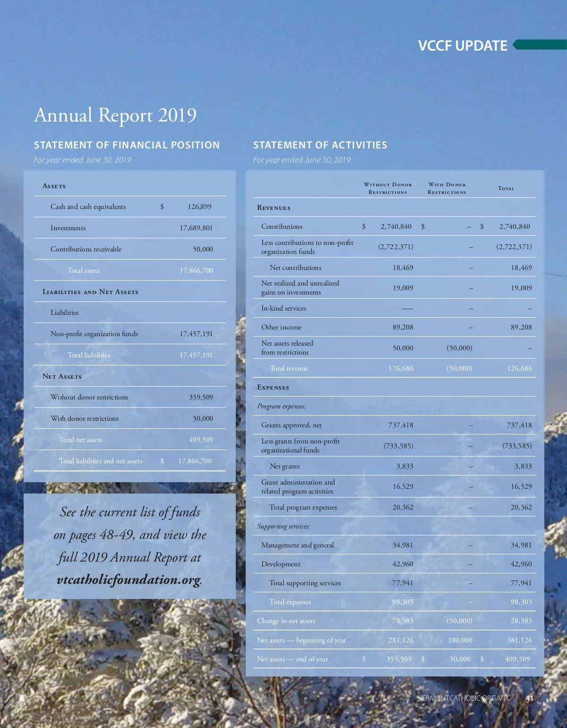
Task: Select the Net contributions row label
Action: click(295, 268)
